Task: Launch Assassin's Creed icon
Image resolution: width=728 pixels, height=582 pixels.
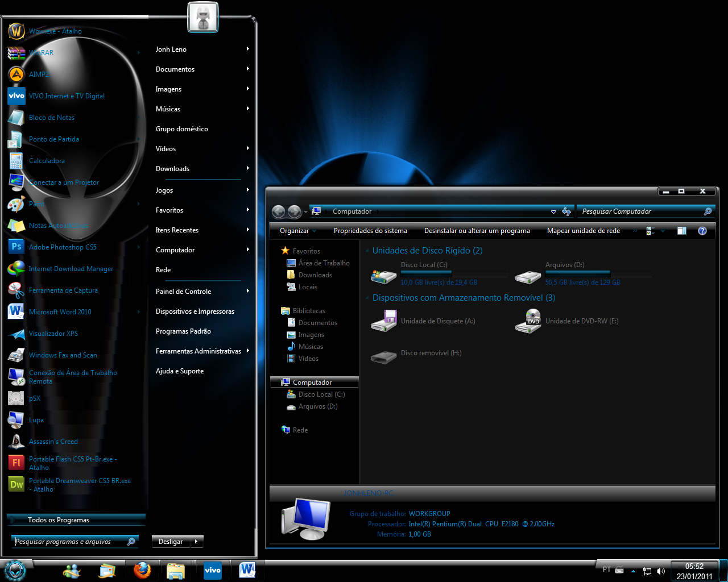Action: 16,442
